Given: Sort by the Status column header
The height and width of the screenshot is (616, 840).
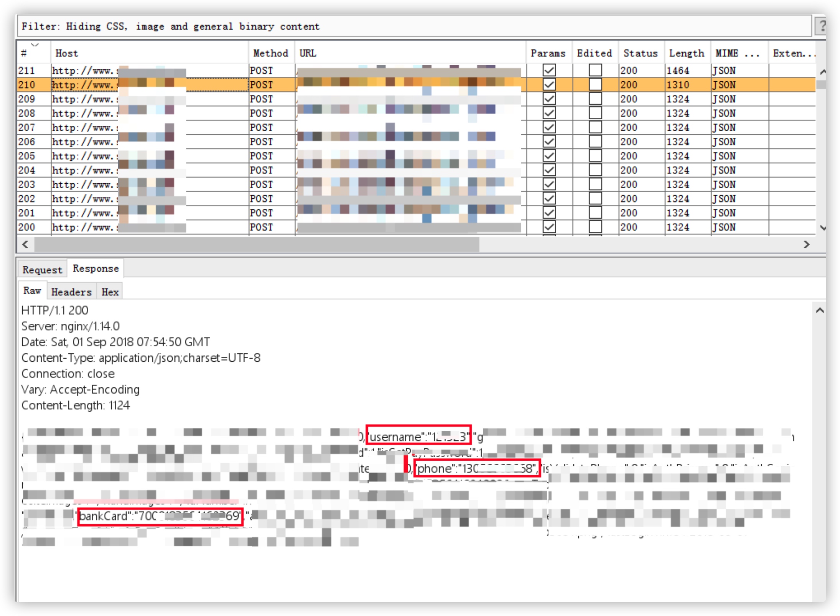Looking at the screenshot, I should (x=640, y=53).
